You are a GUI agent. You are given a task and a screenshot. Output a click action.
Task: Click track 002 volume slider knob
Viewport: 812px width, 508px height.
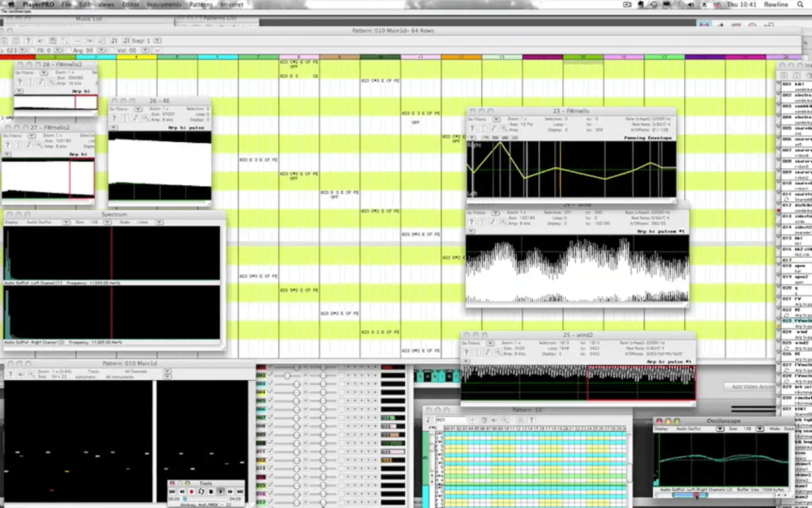[288, 376]
